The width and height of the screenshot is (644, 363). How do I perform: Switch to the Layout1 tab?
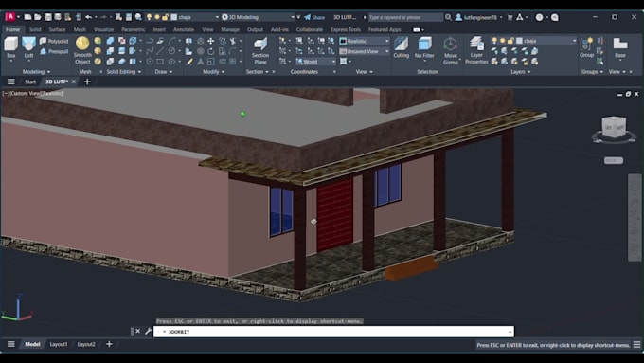pos(59,344)
